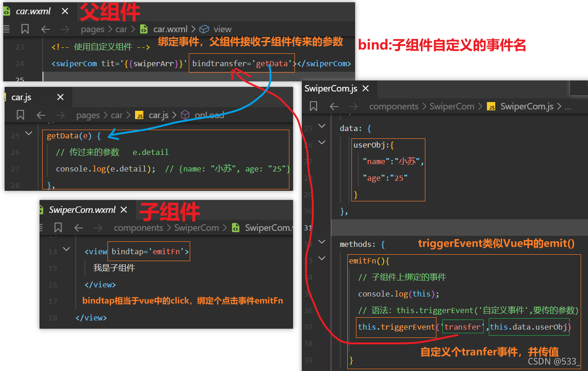This screenshot has height=371, width=588.
Task: Collapse the methods fold arrow in SwiperCom.js
Action: (322, 241)
